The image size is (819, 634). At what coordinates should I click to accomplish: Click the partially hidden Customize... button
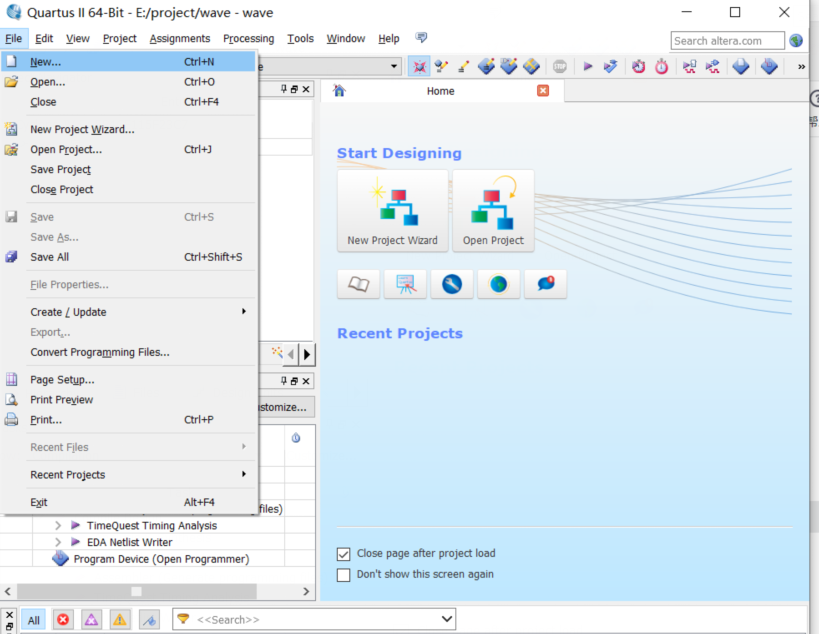tap(286, 407)
